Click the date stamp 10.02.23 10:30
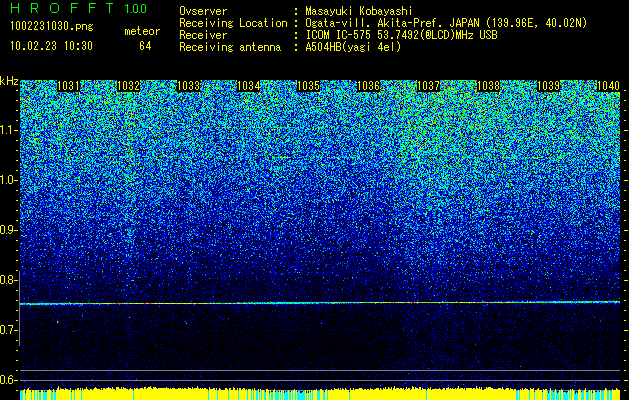Image resolution: width=629 pixels, height=400 pixels. point(52,46)
